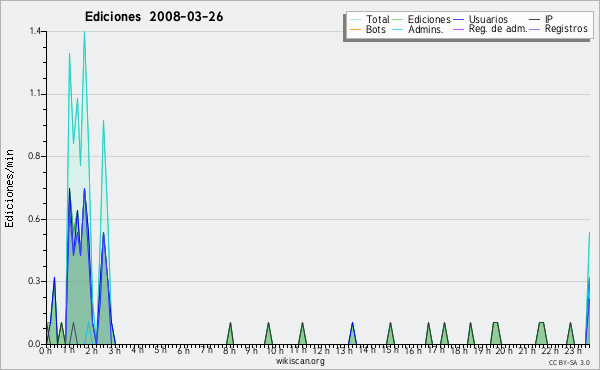The height and width of the screenshot is (370, 600).
Task: Click the 0.3 y-axis value
Action: (x=35, y=281)
